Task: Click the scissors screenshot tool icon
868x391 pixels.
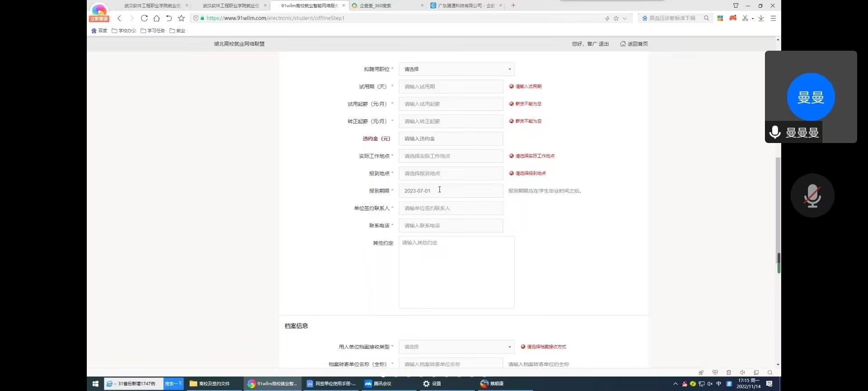Action: 745,18
